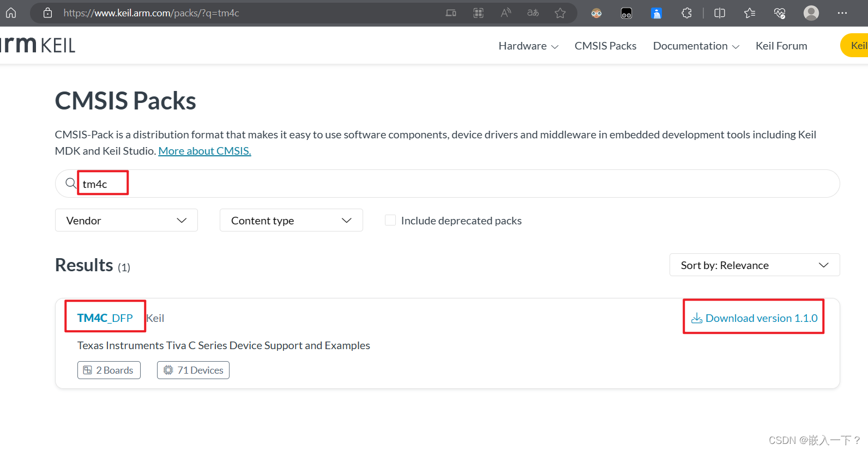This screenshot has width=868, height=451.
Task: Click the CMSIS Packs page heading
Action: [125, 101]
